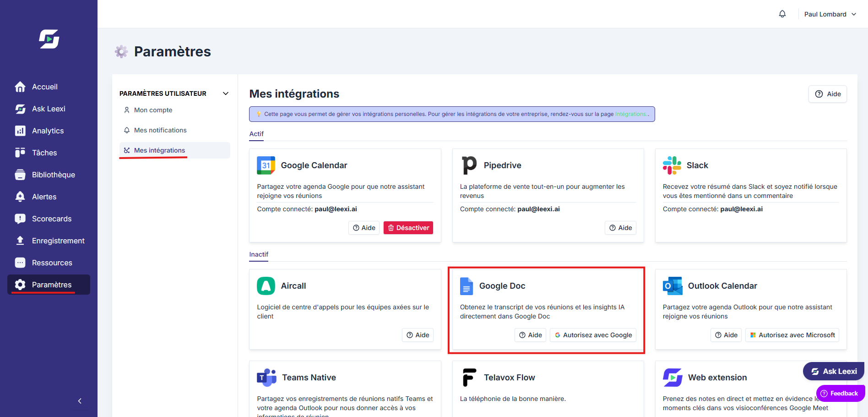Open the Alertes bell icon in sidebar
868x417 pixels.
20,197
